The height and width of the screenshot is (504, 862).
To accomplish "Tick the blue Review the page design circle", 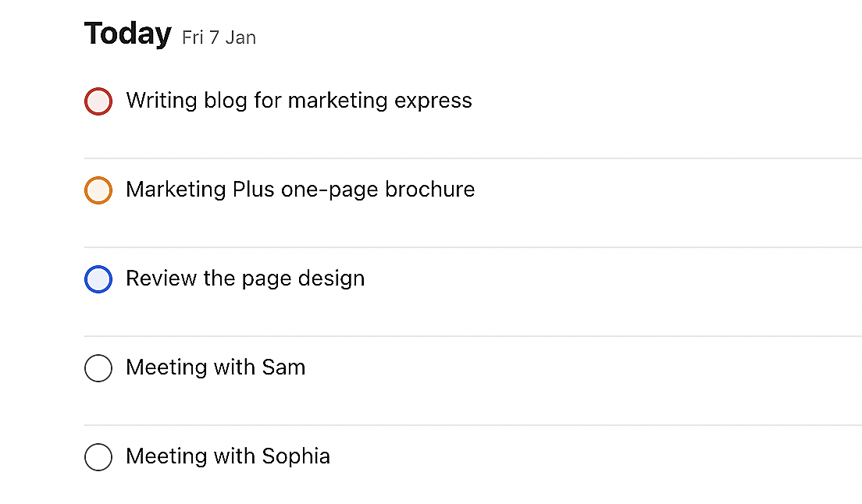I will (98, 279).
